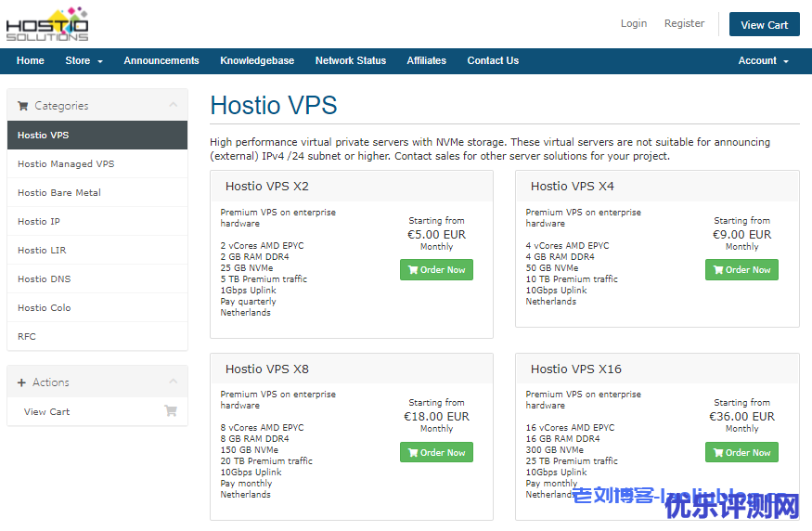The height and width of the screenshot is (531, 812).
Task: Open the Store dropdown menu
Action: 84,61
